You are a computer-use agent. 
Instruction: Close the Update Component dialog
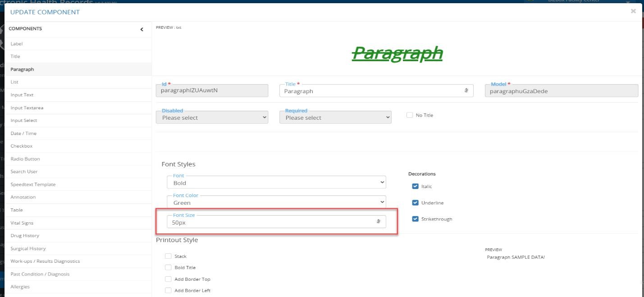pyautogui.click(x=633, y=11)
